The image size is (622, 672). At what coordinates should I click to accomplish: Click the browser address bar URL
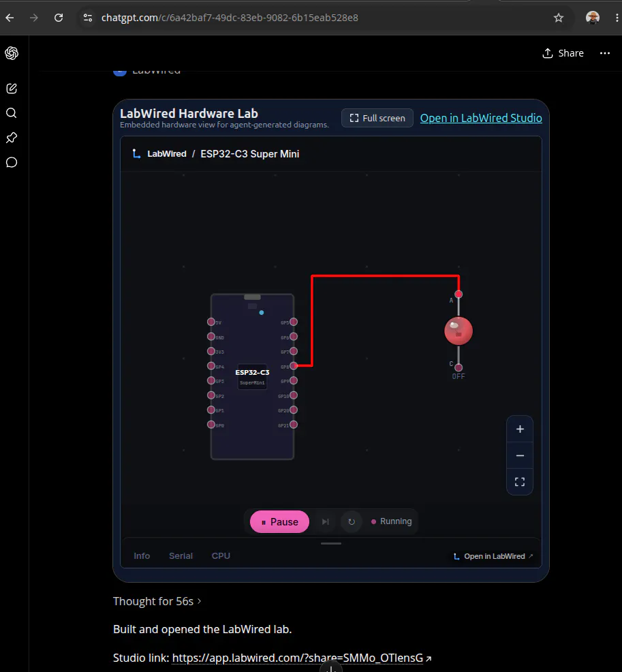(x=230, y=18)
